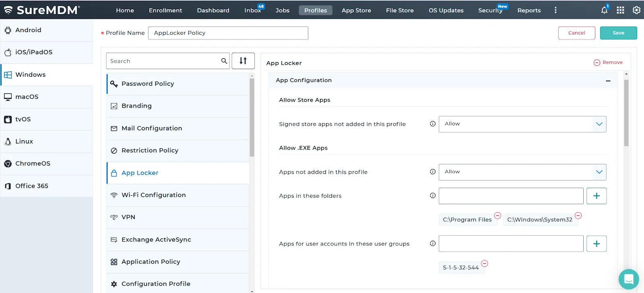Open the Dashboard tab
This screenshot has width=644, height=293.
213,10
